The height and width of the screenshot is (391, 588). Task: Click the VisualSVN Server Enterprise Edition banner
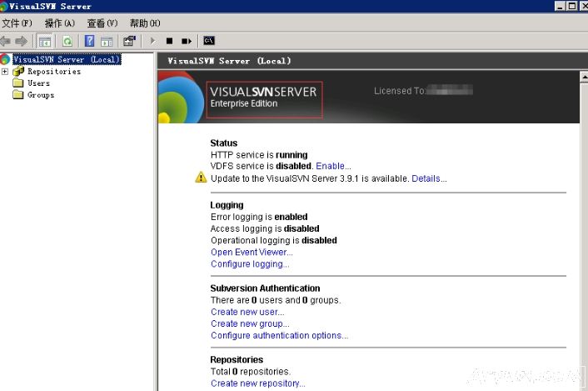click(264, 99)
